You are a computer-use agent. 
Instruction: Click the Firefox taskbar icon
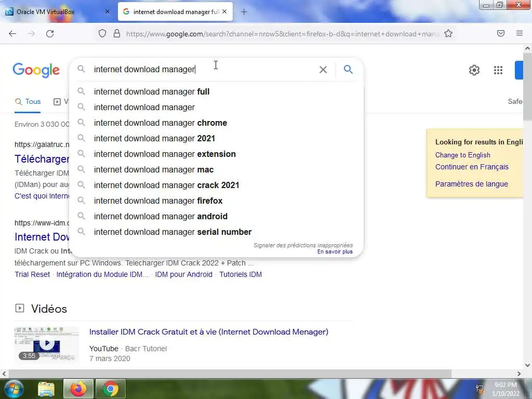[78, 389]
